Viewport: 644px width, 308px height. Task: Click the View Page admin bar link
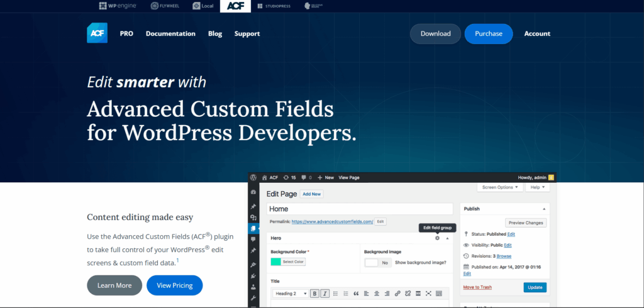point(349,177)
